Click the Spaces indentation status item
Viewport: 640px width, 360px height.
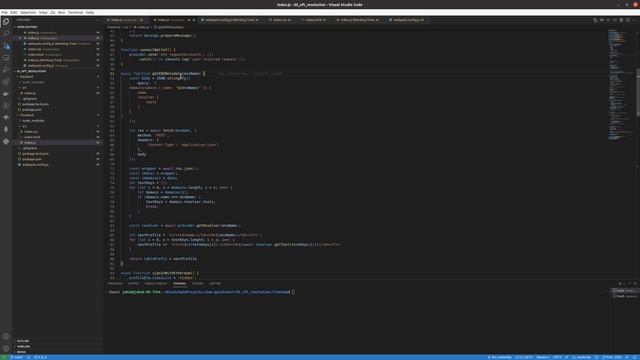(x=542, y=357)
